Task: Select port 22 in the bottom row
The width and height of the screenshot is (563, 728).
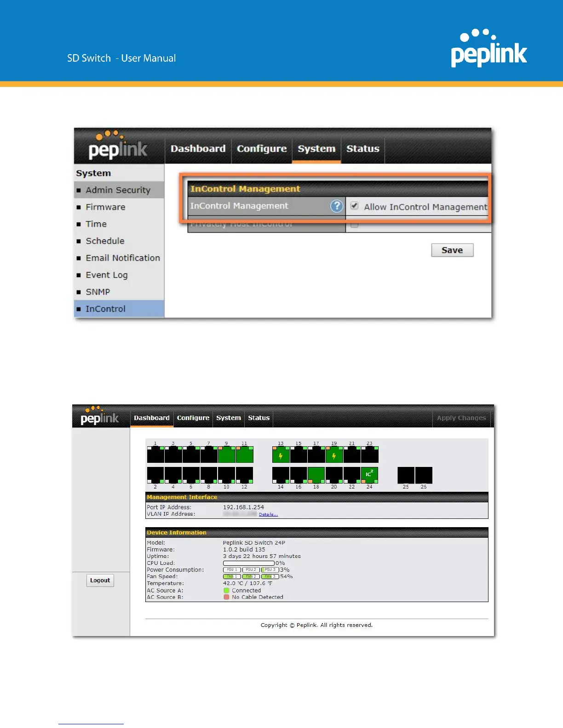Action: coord(352,475)
